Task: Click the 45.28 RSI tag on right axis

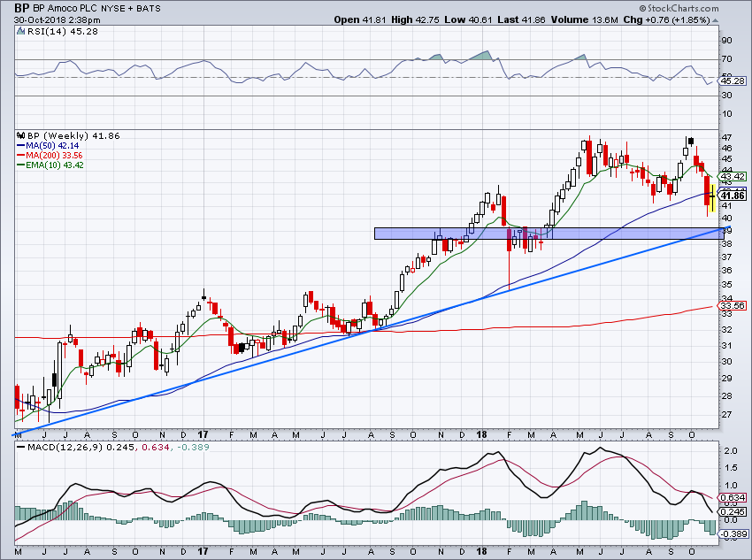Action: tap(732, 81)
